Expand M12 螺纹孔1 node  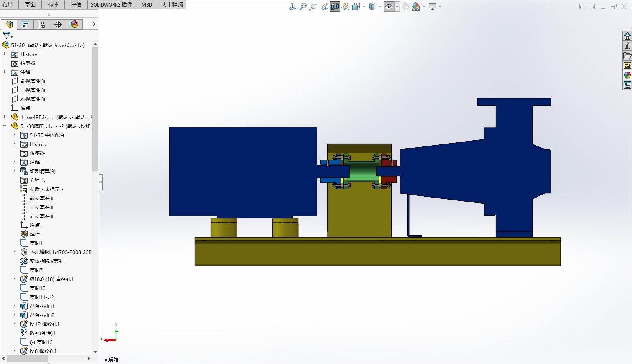(x=14, y=324)
